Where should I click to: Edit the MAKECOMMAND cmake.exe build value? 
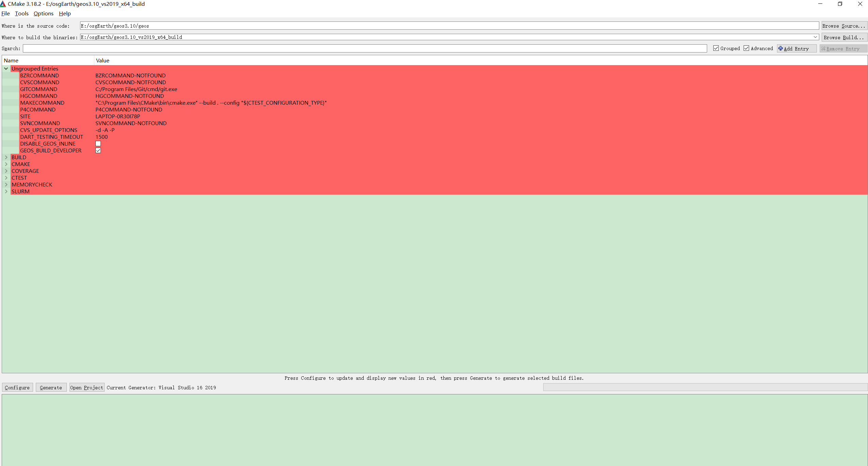pyautogui.click(x=211, y=103)
